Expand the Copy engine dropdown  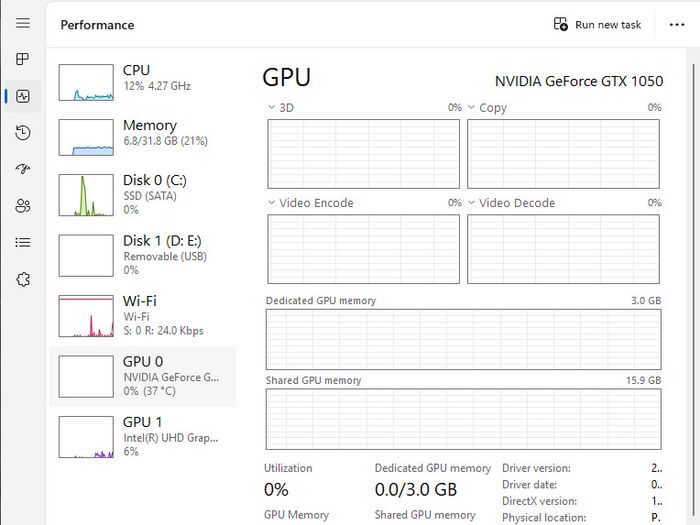(488, 108)
